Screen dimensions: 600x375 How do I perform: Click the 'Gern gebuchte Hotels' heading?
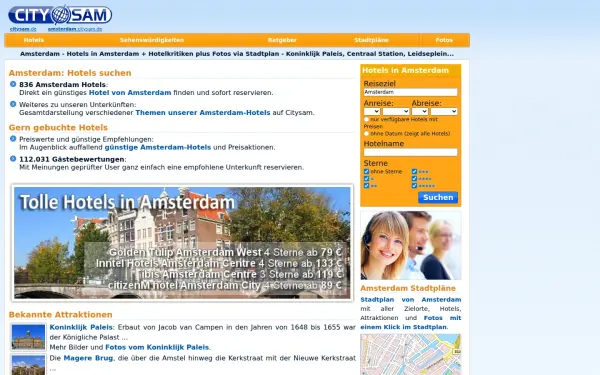pos(58,127)
